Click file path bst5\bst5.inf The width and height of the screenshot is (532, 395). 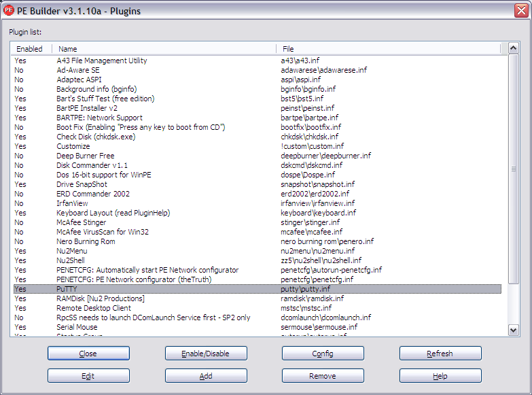[x=302, y=99]
